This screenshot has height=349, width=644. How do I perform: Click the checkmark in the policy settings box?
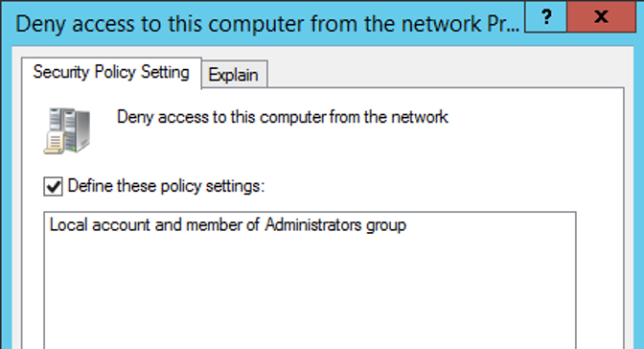54,187
